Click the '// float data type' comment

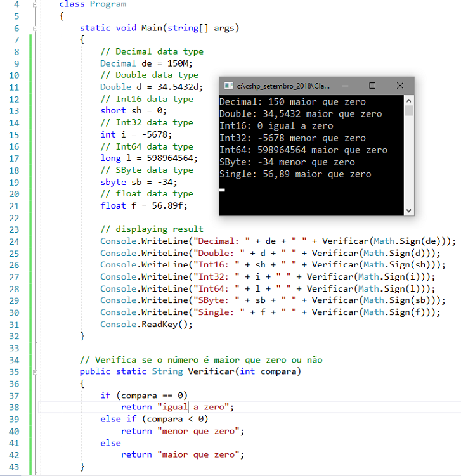(x=146, y=194)
